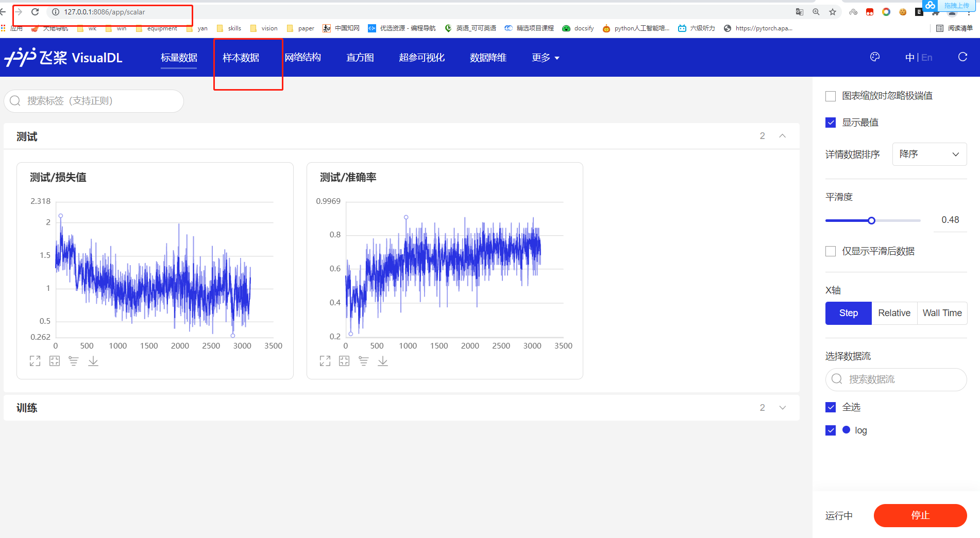The width and height of the screenshot is (980, 538).
Task: Collapse the 测试 chart section
Action: pyautogui.click(x=782, y=135)
